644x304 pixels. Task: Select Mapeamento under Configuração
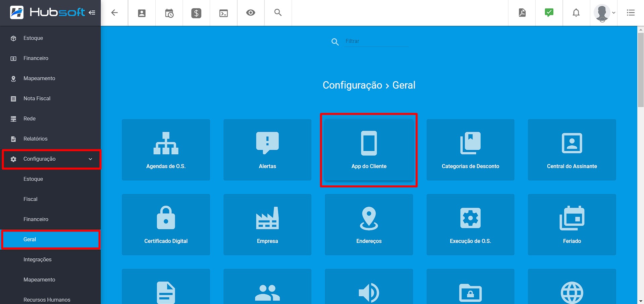click(x=50, y=280)
